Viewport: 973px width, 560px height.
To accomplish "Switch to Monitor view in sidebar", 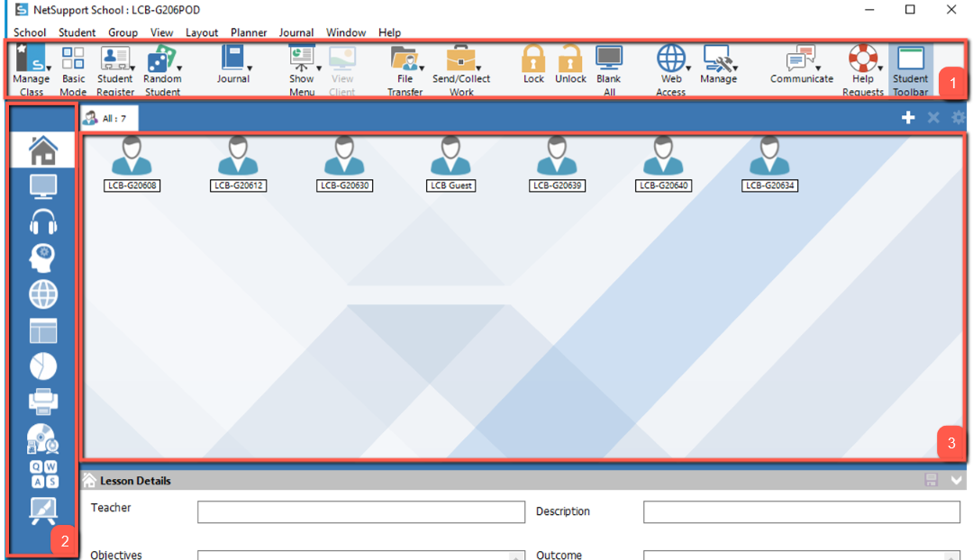I will pos(43,186).
